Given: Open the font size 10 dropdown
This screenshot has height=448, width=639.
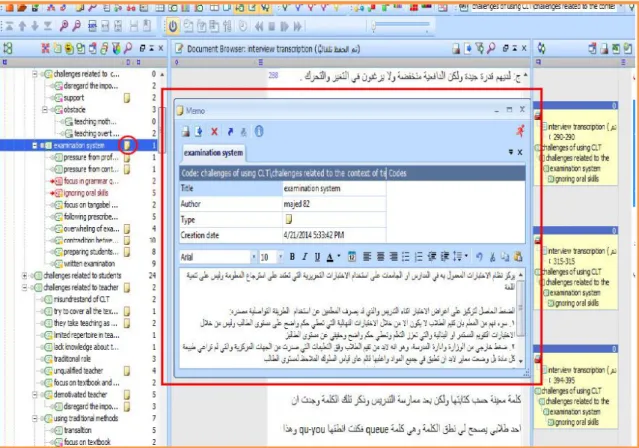Looking at the screenshot, I should click(x=280, y=257).
